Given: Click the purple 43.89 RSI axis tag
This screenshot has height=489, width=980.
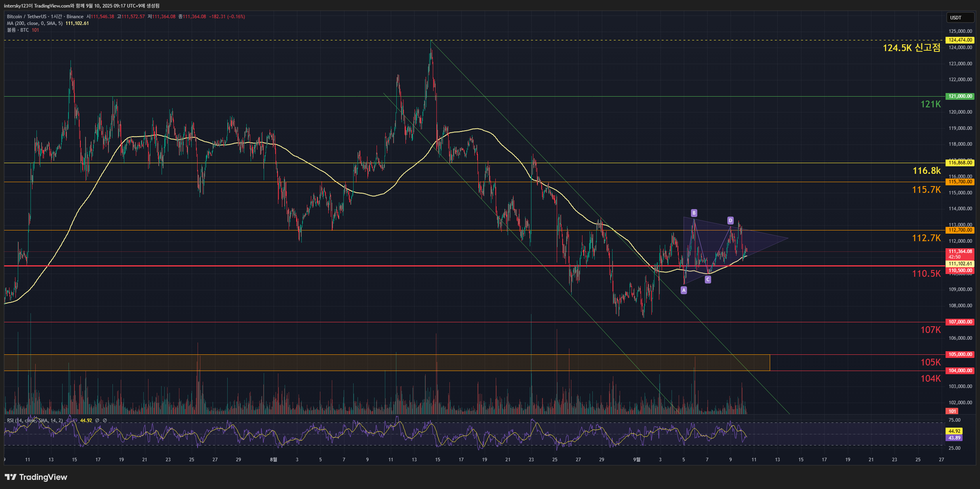Looking at the screenshot, I should coord(954,438).
